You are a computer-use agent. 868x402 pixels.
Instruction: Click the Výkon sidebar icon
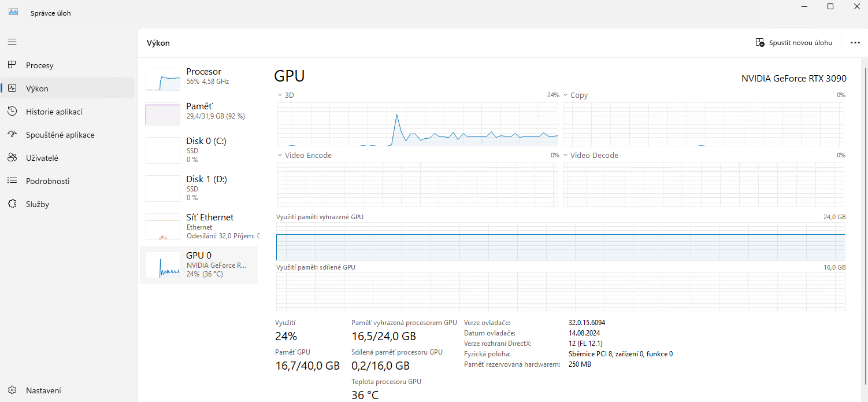(x=12, y=88)
